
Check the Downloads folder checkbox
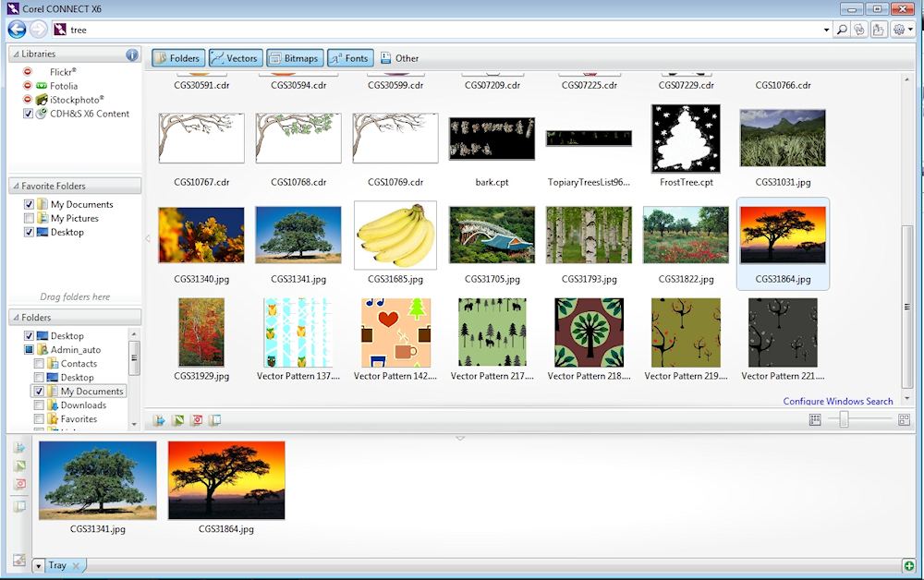click(39, 405)
